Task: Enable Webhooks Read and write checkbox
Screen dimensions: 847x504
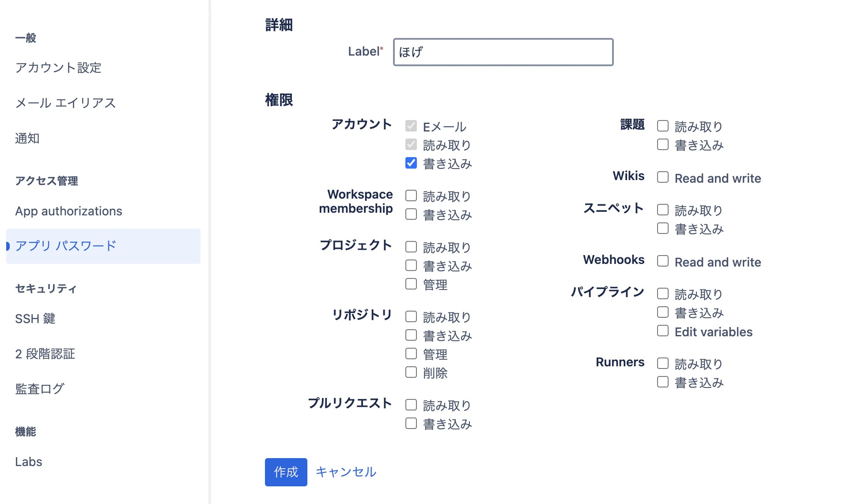Action: [x=663, y=261]
